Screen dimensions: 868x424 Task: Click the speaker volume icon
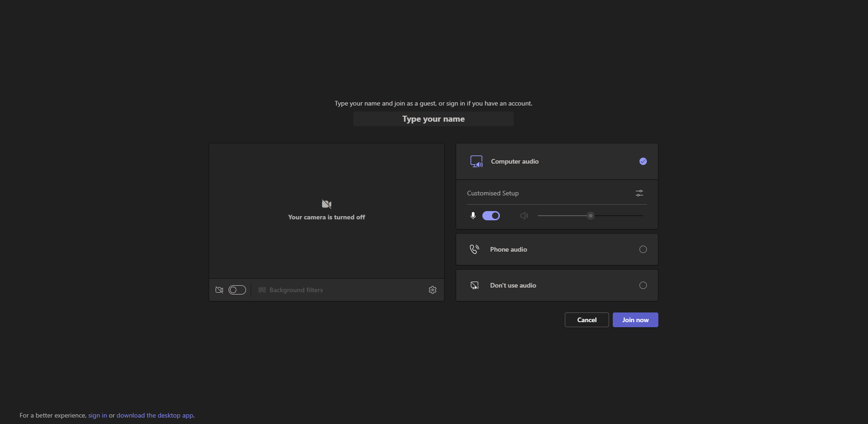[524, 216]
